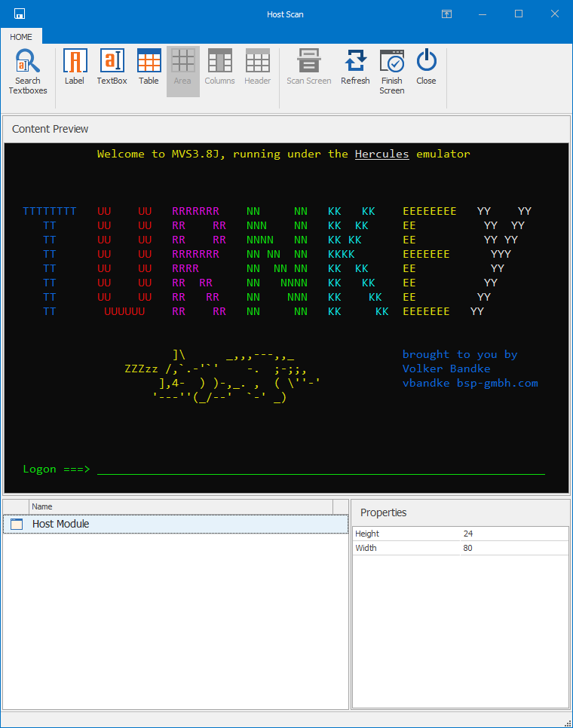The image size is (573, 728).
Task: Click the Area ribbon button
Action: click(182, 62)
